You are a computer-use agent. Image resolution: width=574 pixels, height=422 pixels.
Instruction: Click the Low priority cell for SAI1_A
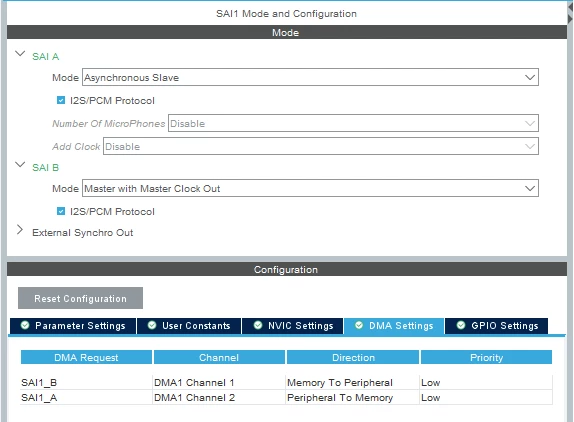[x=486, y=397]
